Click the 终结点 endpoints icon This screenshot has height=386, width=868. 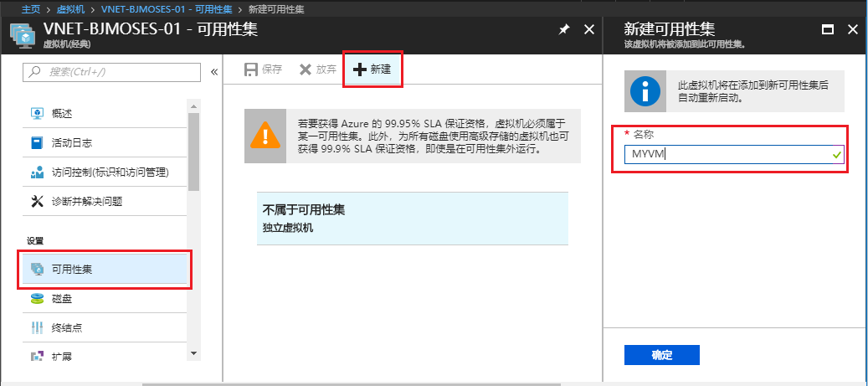(37, 327)
